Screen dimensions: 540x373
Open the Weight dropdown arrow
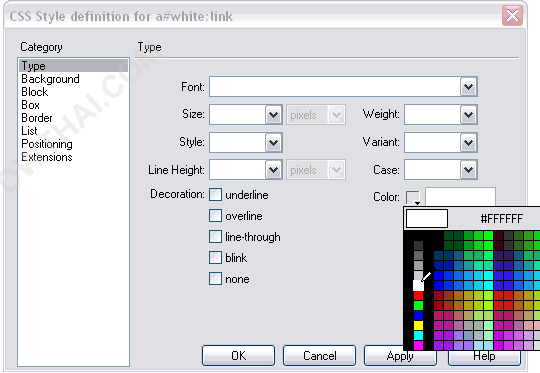pyautogui.click(x=468, y=115)
